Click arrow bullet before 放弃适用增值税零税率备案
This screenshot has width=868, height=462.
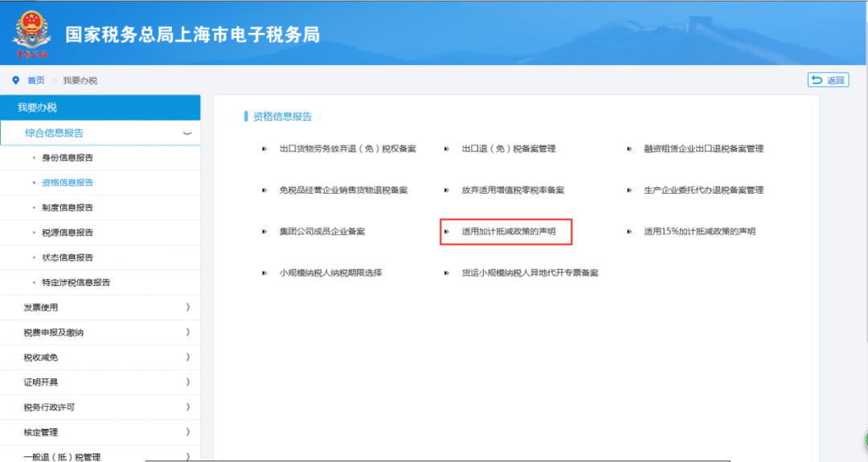click(x=446, y=190)
